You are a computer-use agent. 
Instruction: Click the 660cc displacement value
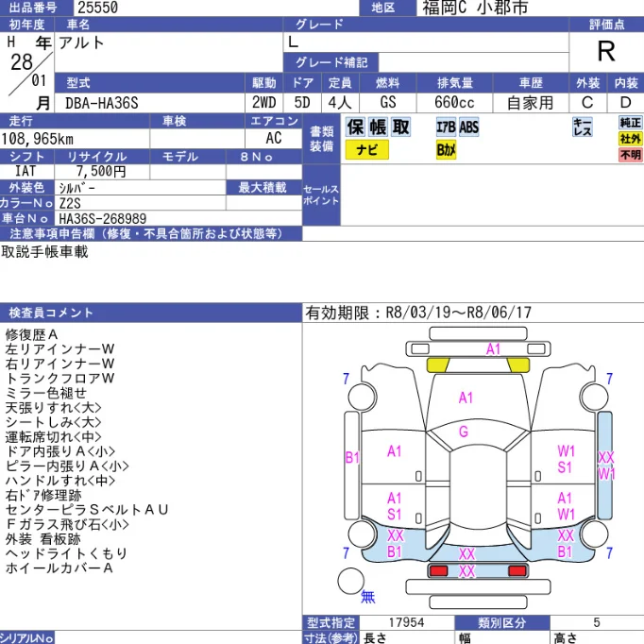tap(454, 103)
